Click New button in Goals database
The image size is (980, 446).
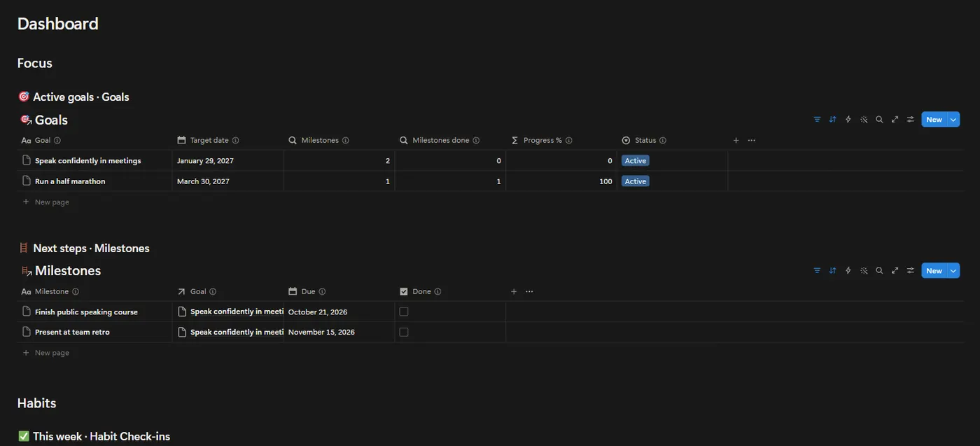[934, 120]
